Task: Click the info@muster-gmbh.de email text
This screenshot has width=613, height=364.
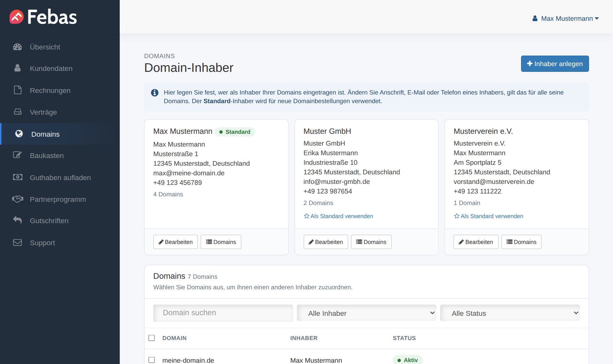Action: click(x=337, y=182)
